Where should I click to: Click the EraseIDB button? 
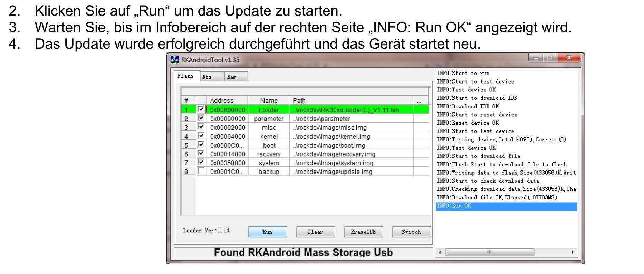363,232
